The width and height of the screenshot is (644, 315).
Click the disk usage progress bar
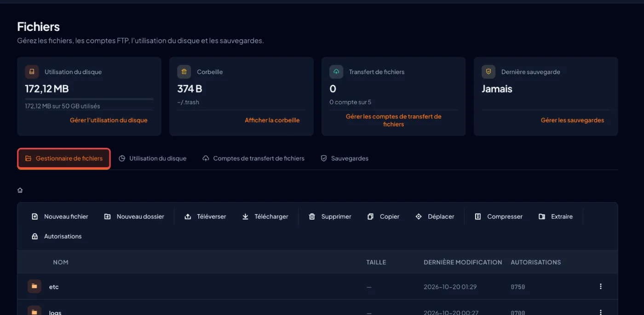pos(89,99)
